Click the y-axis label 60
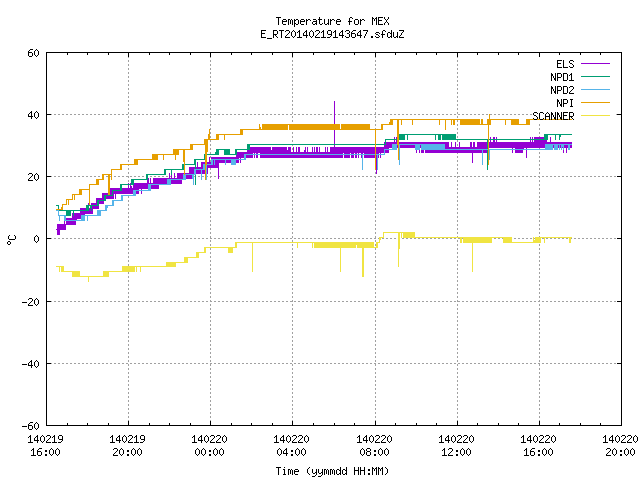The width and height of the screenshot is (640, 480). click(33, 53)
